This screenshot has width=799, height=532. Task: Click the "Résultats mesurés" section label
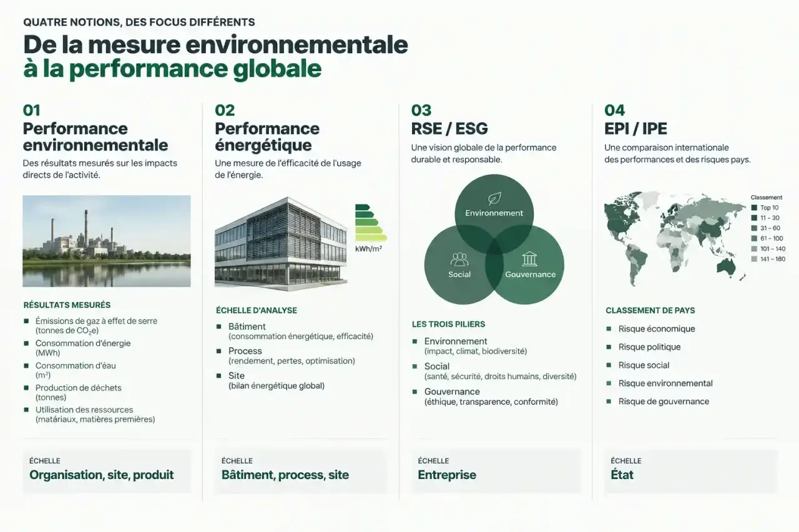(x=67, y=305)
